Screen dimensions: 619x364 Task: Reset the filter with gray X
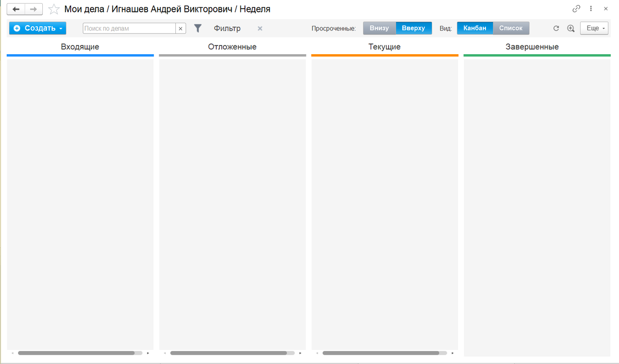(260, 28)
